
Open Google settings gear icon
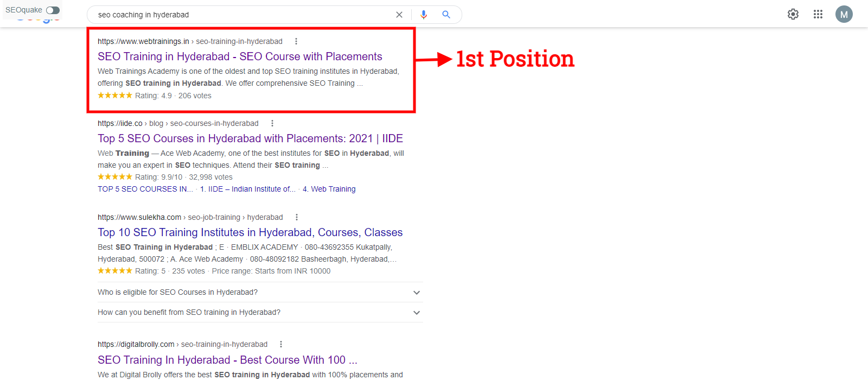[x=793, y=14]
